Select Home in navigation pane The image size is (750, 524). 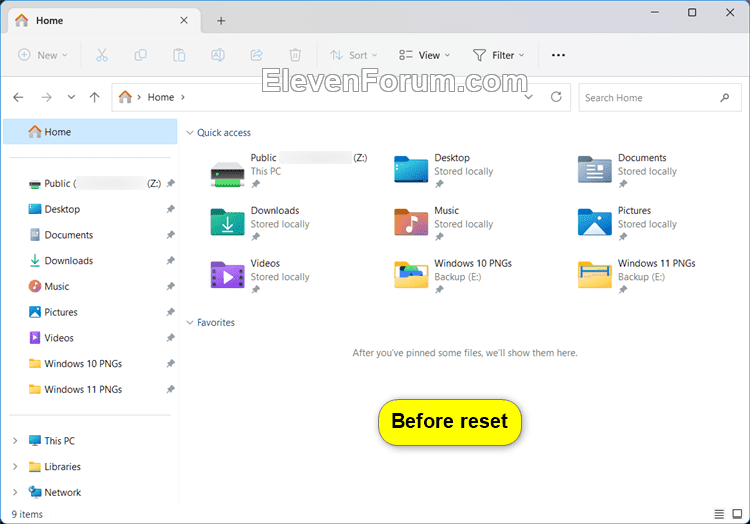pyautogui.click(x=90, y=132)
